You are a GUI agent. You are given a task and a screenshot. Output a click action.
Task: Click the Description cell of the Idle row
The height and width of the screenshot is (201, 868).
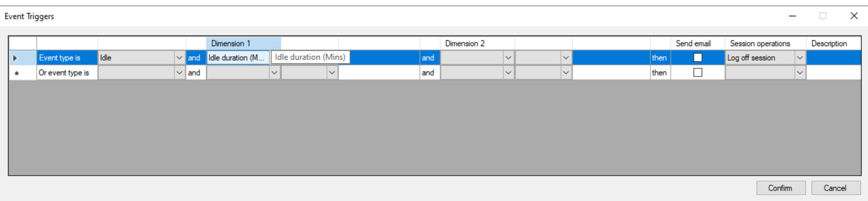coord(833,57)
